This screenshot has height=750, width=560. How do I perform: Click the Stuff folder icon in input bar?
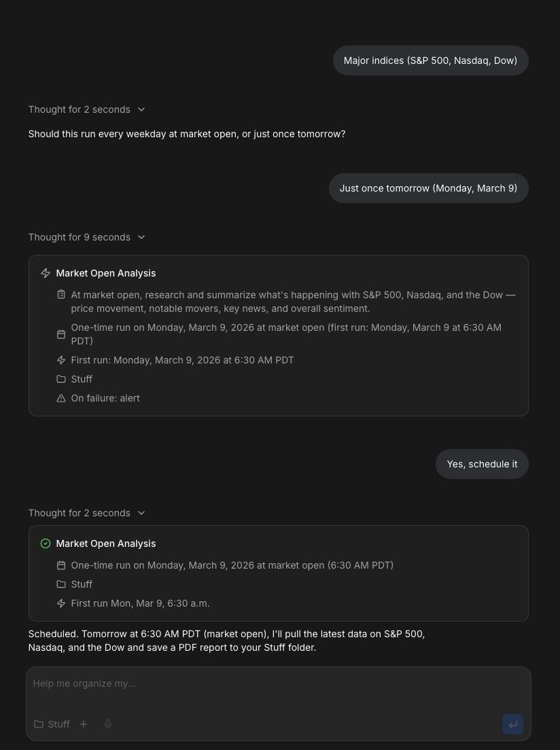(x=39, y=724)
